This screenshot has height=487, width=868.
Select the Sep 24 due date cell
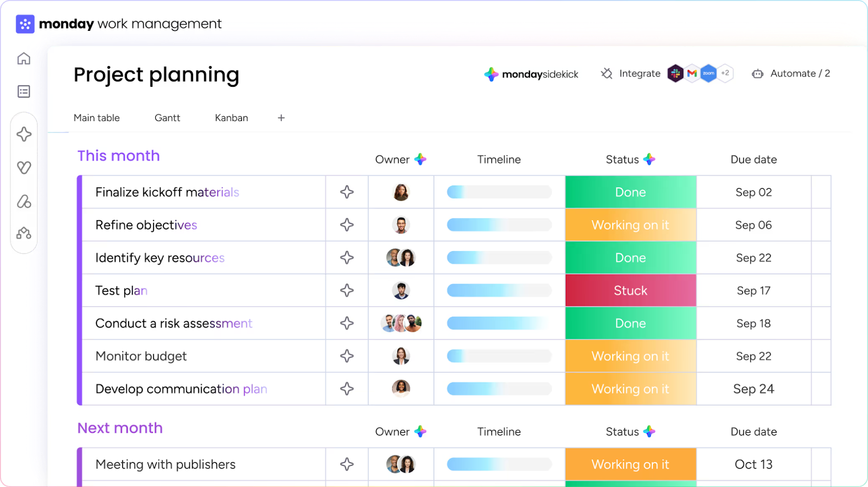click(x=754, y=389)
